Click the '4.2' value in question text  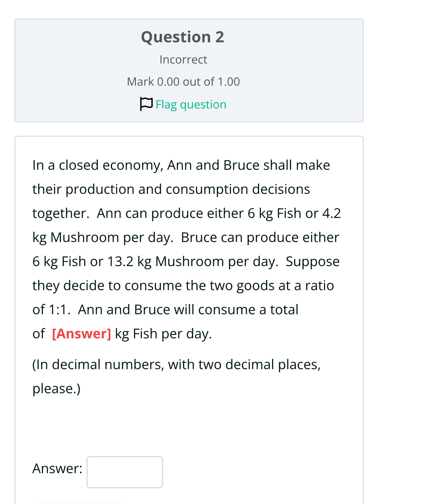(x=331, y=213)
